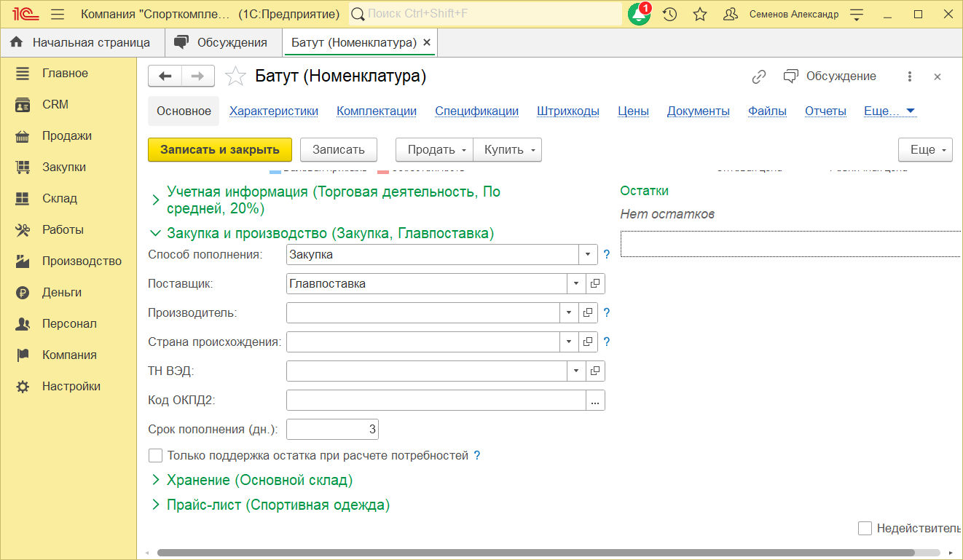Click the Записать button
963x560 pixels.
(x=338, y=149)
